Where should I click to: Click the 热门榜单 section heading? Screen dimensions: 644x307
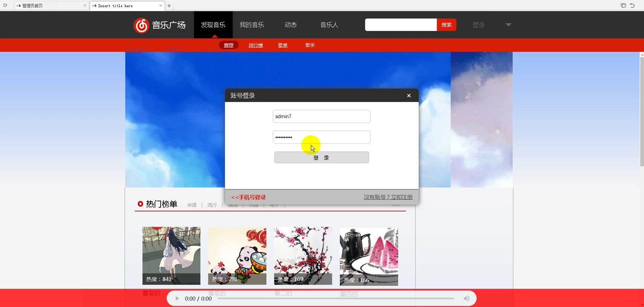(x=161, y=204)
